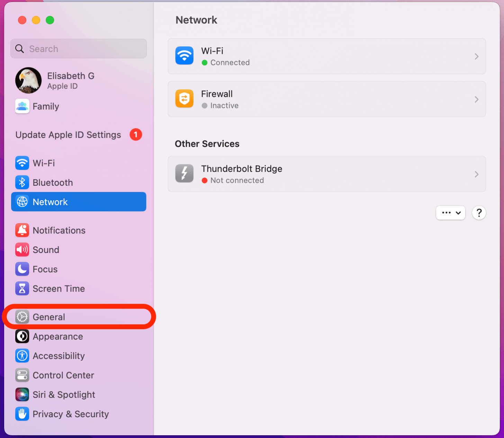Click the Notifications bell icon

pyautogui.click(x=22, y=230)
